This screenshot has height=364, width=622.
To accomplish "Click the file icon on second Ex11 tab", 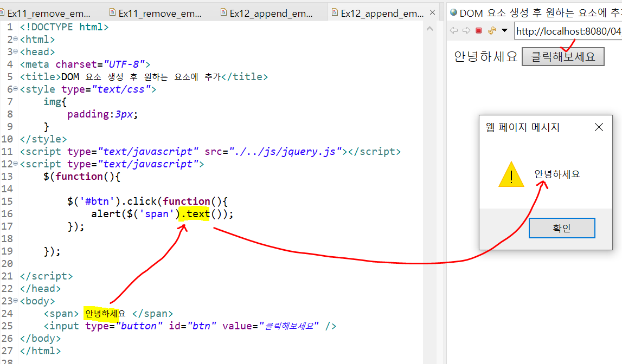I will tap(112, 12).
